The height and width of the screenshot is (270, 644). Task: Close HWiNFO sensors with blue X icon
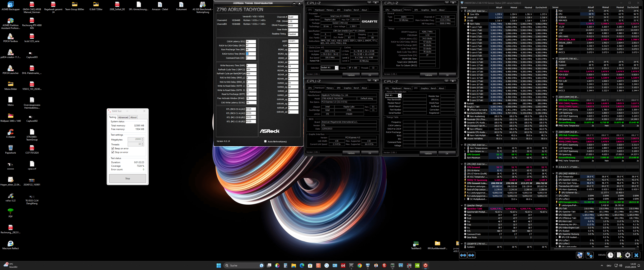(x=636, y=255)
